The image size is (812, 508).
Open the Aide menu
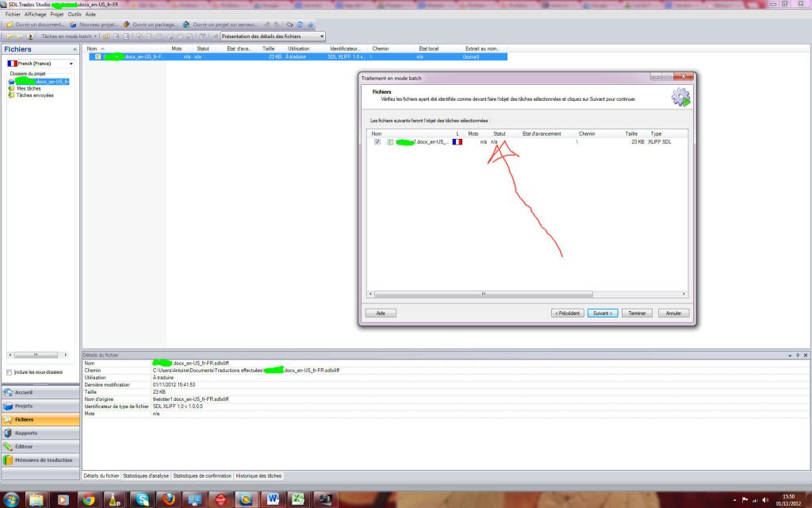(x=90, y=14)
